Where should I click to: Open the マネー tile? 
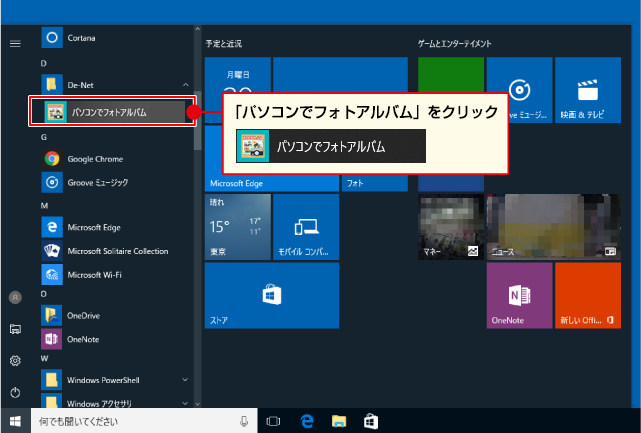tap(451, 227)
